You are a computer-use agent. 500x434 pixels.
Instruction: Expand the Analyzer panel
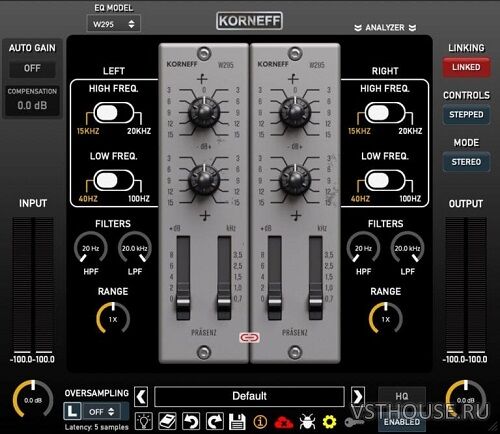click(x=385, y=28)
